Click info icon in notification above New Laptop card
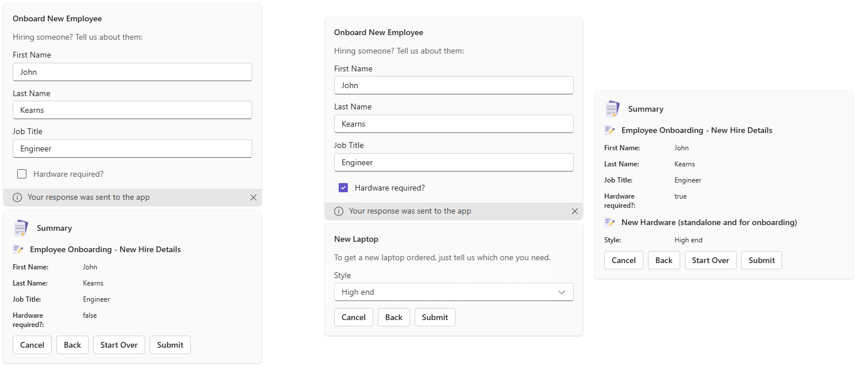Image resolution: width=868 pixels, height=369 pixels. pos(339,211)
